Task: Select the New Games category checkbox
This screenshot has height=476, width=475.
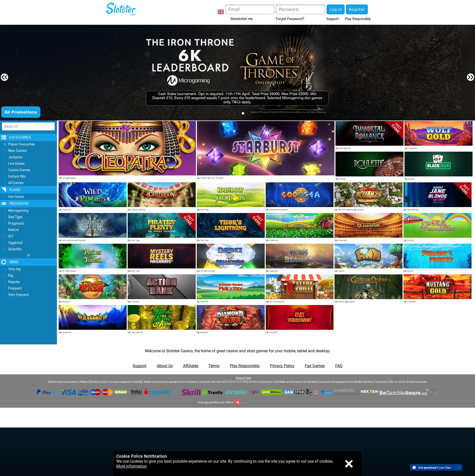Action: coord(5,151)
